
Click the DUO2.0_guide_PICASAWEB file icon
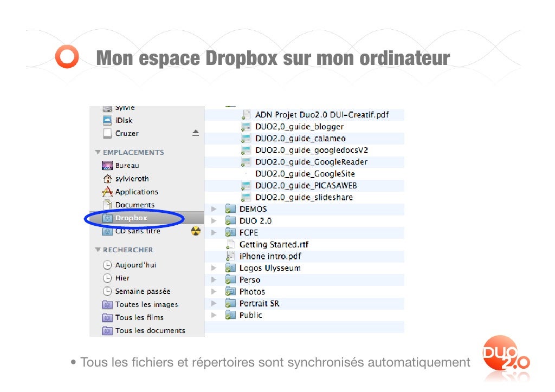point(246,186)
